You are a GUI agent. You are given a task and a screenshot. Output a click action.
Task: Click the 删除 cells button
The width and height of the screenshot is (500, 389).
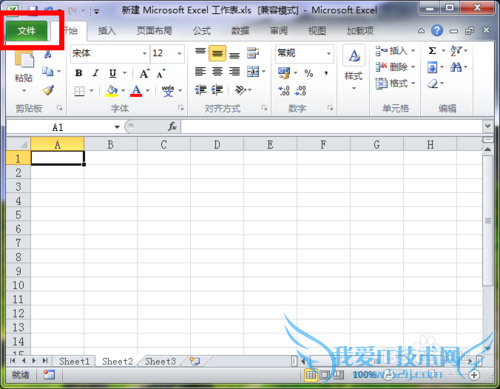pyautogui.click(x=395, y=67)
